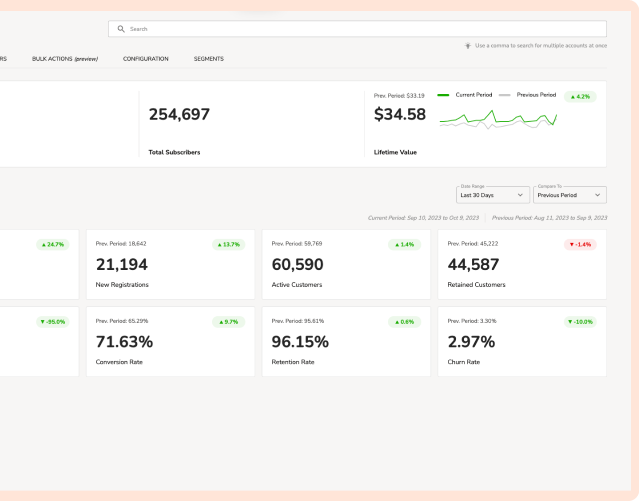Click the Active Customers 1.4% up badge

coord(405,245)
